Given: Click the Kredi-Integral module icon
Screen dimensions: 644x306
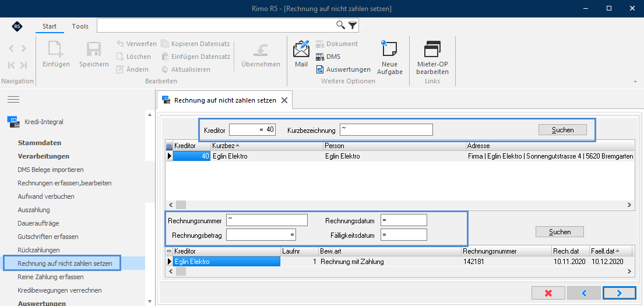Looking at the screenshot, I should tap(13, 122).
